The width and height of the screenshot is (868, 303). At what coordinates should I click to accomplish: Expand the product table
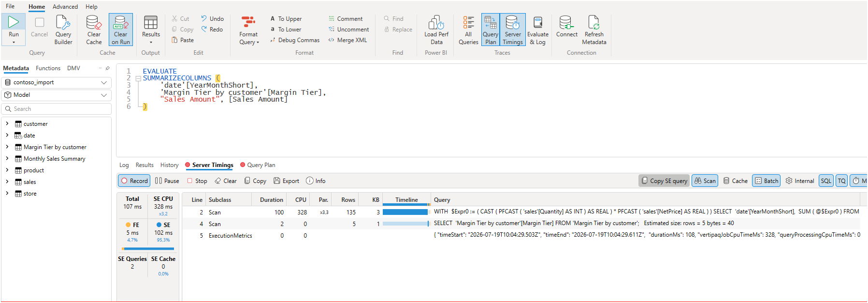click(x=7, y=170)
